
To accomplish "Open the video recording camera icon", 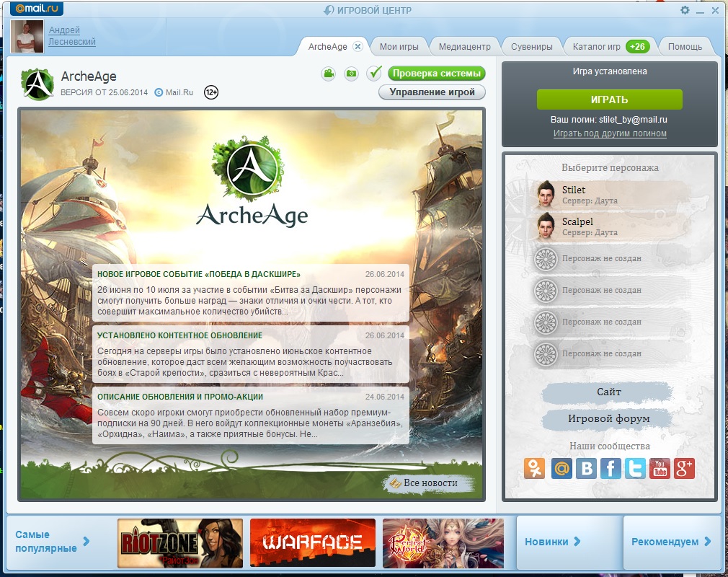I will (328, 74).
